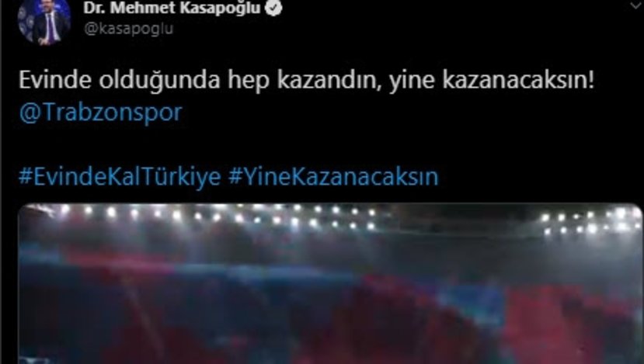The image size is (644, 364).
Task: Click the verified badge next to Kasapoğlu
Action: click(273, 8)
